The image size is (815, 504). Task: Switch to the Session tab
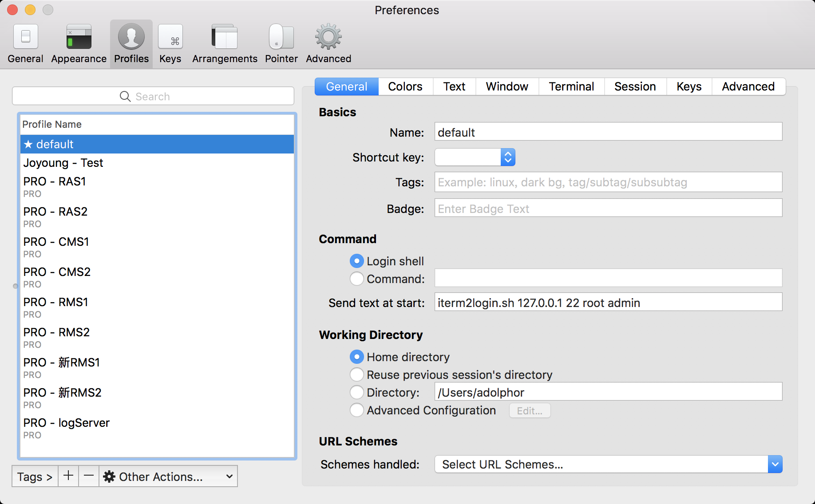(635, 87)
